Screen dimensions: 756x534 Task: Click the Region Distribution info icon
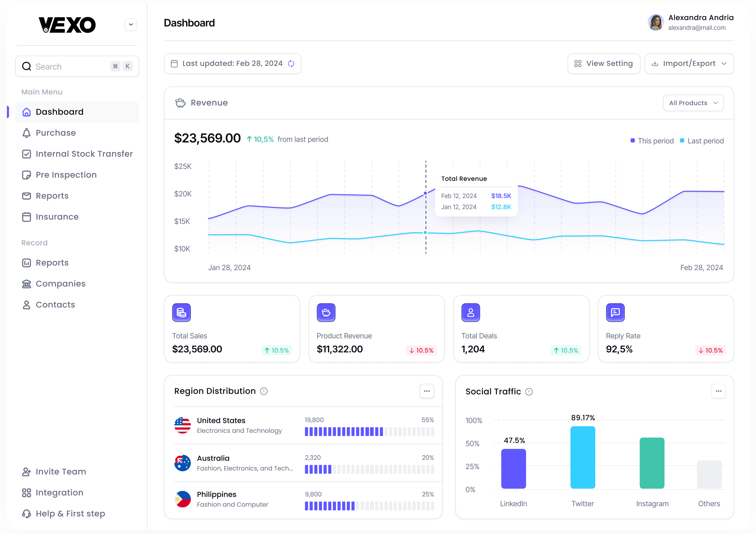click(264, 391)
